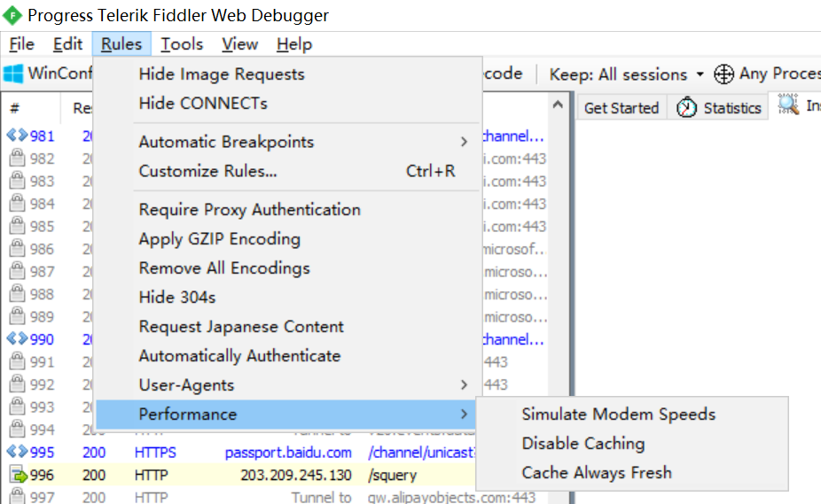Click the Any Process crosshair icon
Screen dimensions: 821x504
723,74
